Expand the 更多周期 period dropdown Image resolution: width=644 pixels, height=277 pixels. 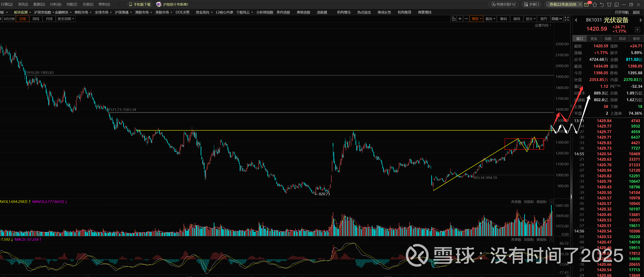point(66,19)
